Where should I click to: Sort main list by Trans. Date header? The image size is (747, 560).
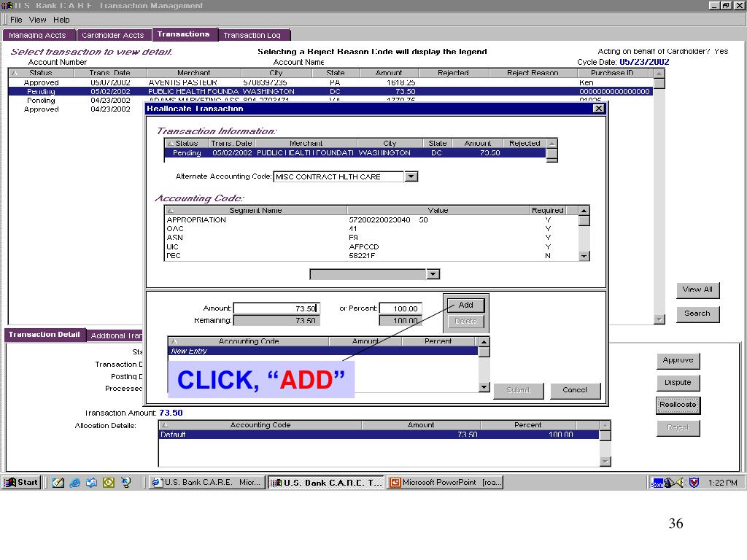tap(109, 73)
